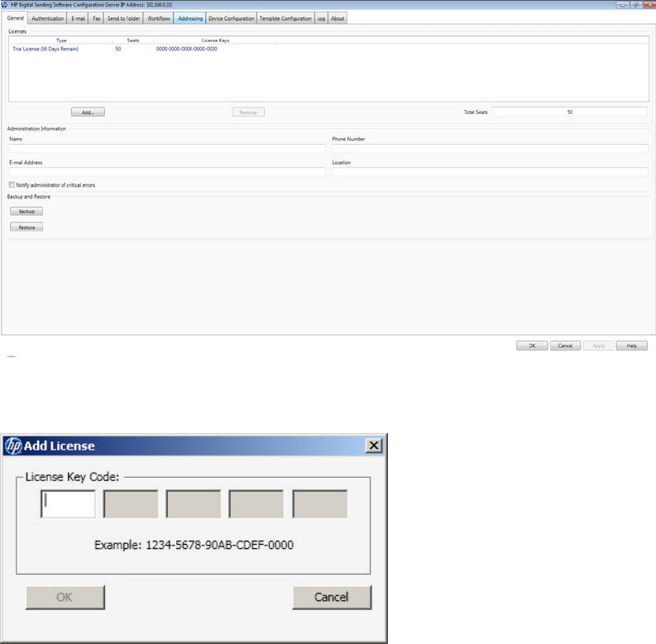Click OK in the configuration window
Image resolution: width=656 pixels, height=644 pixels.
(x=532, y=346)
